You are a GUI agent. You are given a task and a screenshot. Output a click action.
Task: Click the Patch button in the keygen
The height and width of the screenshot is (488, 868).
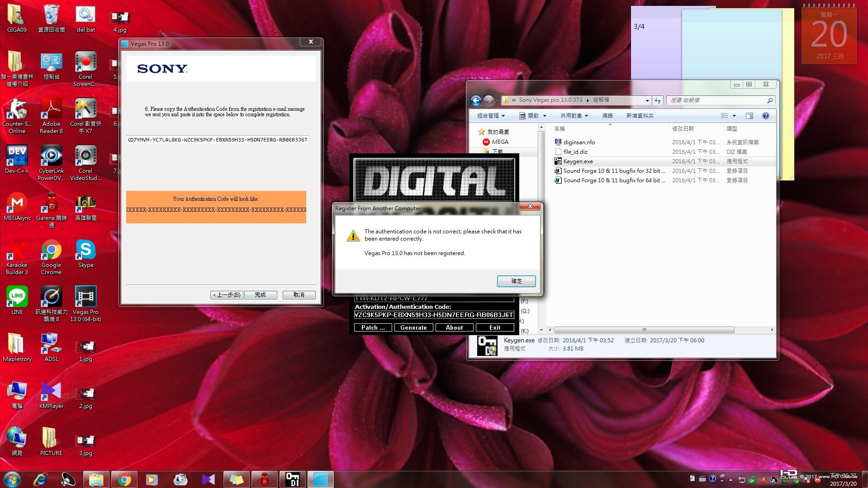pyautogui.click(x=373, y=327)
